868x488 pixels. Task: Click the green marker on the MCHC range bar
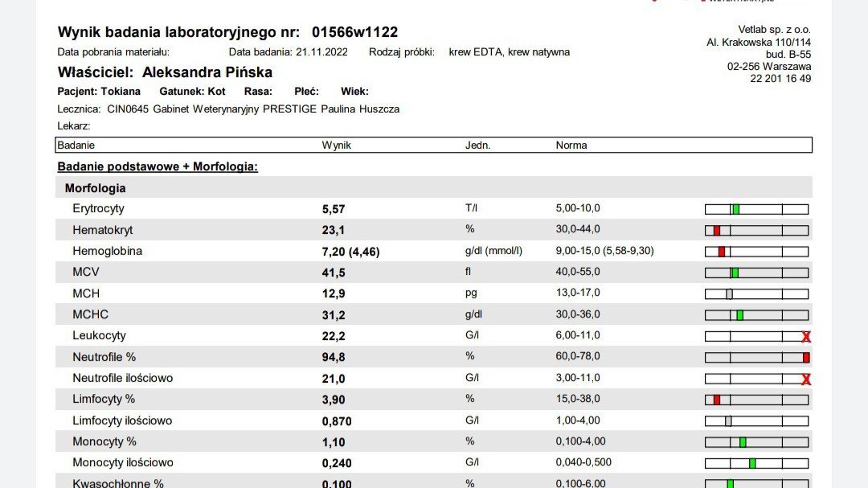739,315
